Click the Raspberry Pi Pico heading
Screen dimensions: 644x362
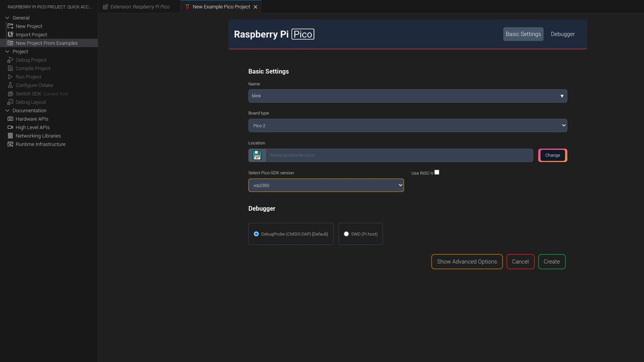point(274,34)
